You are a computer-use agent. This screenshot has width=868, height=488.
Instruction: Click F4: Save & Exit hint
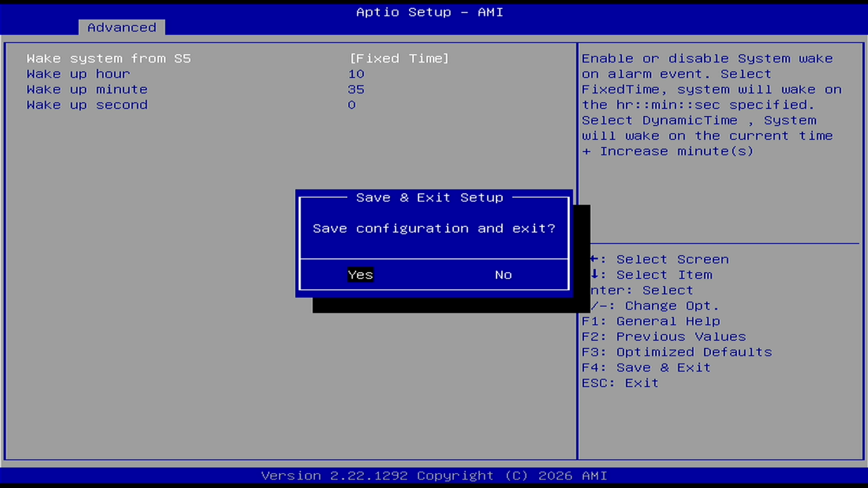pos(646,368)
